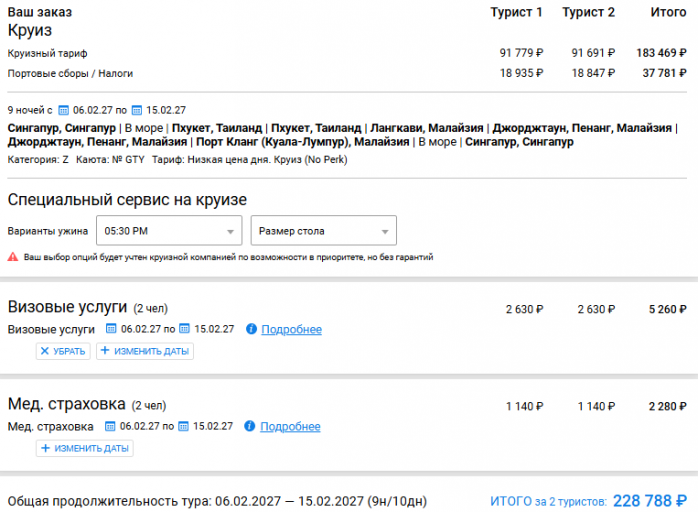The width and height of the screenshot is (698, 512).
Task: Click the 'Каюта: № GTY' text
Action: point(110,159)
